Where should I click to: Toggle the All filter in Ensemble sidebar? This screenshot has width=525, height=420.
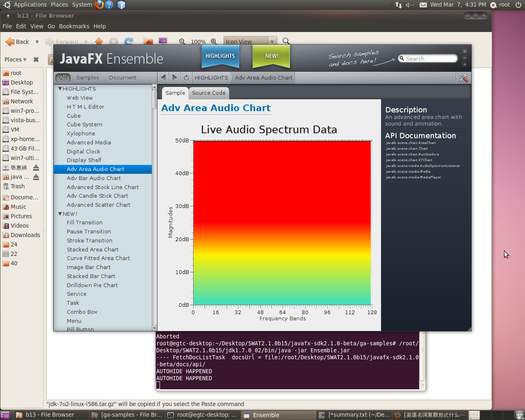63,78
